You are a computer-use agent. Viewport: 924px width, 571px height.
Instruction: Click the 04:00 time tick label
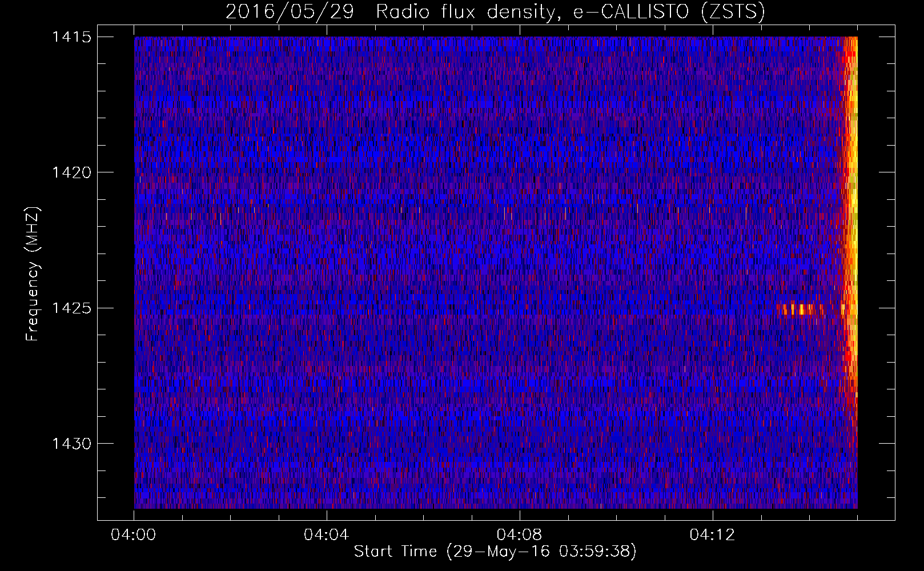134,535
